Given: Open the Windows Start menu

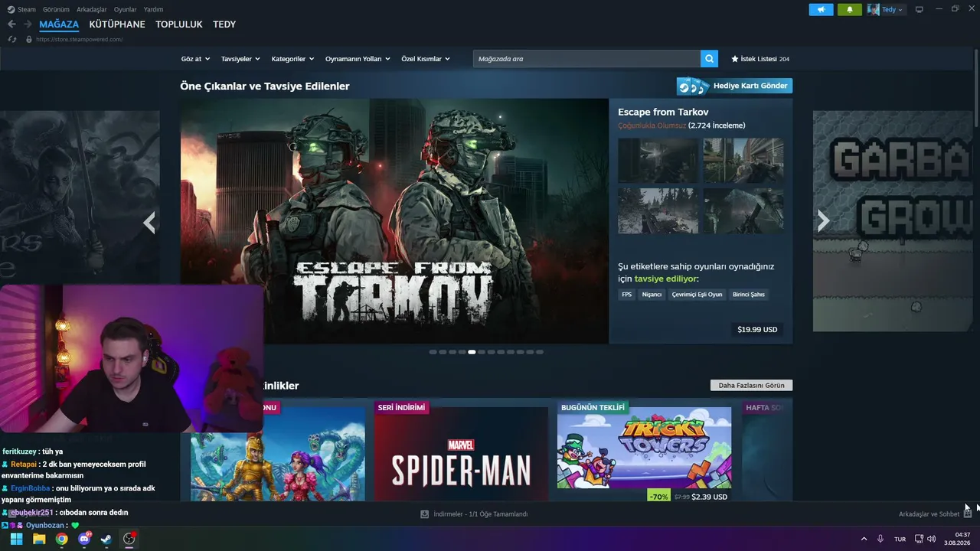Looking at the screenshot, I should pos(16,539).
